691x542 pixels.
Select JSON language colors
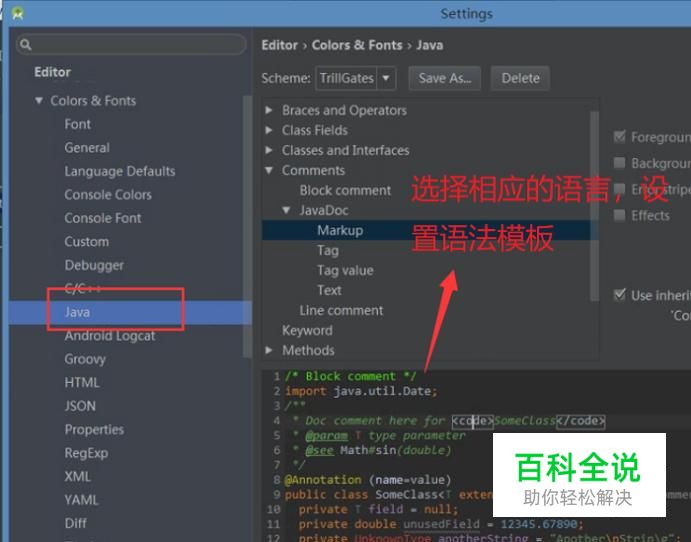click(80, 406)
